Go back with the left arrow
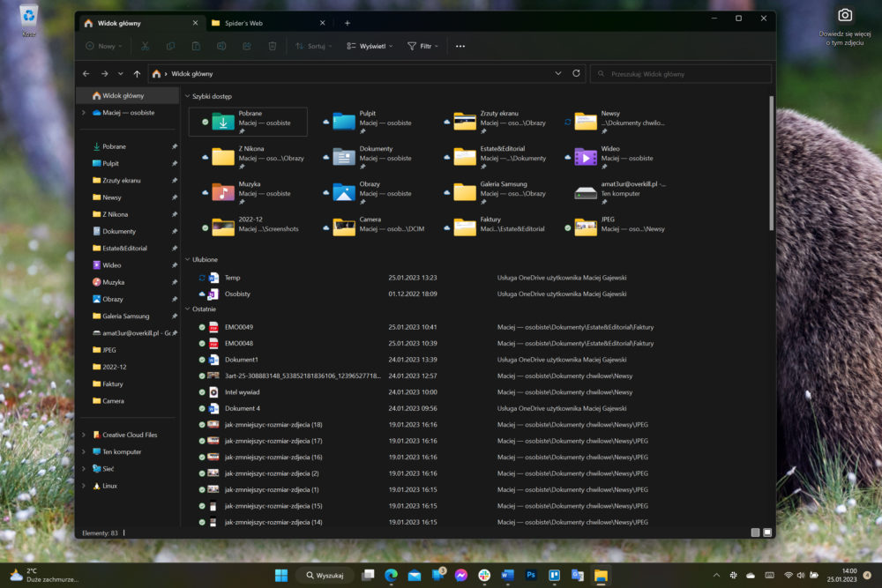 click(x=86, y=74)
